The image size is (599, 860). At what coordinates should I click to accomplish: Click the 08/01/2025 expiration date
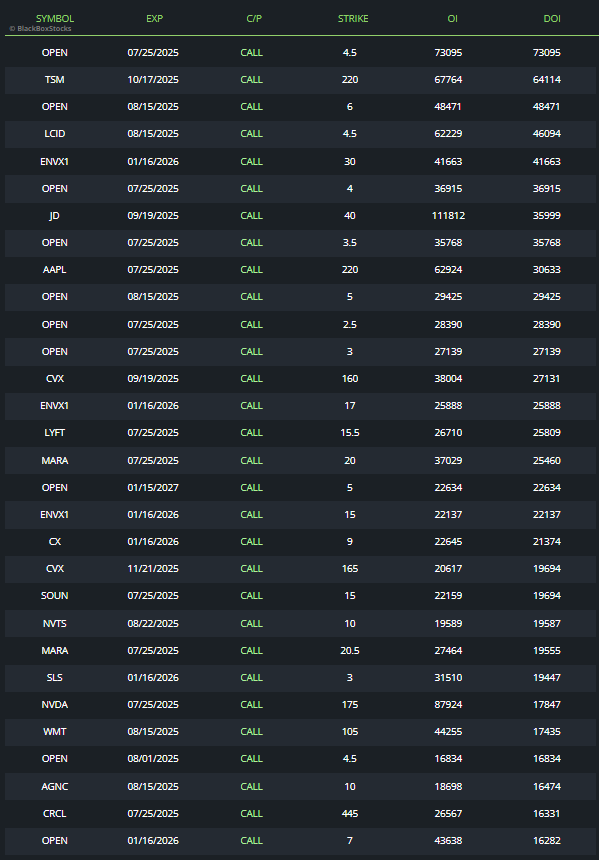(x=153, y=759)
